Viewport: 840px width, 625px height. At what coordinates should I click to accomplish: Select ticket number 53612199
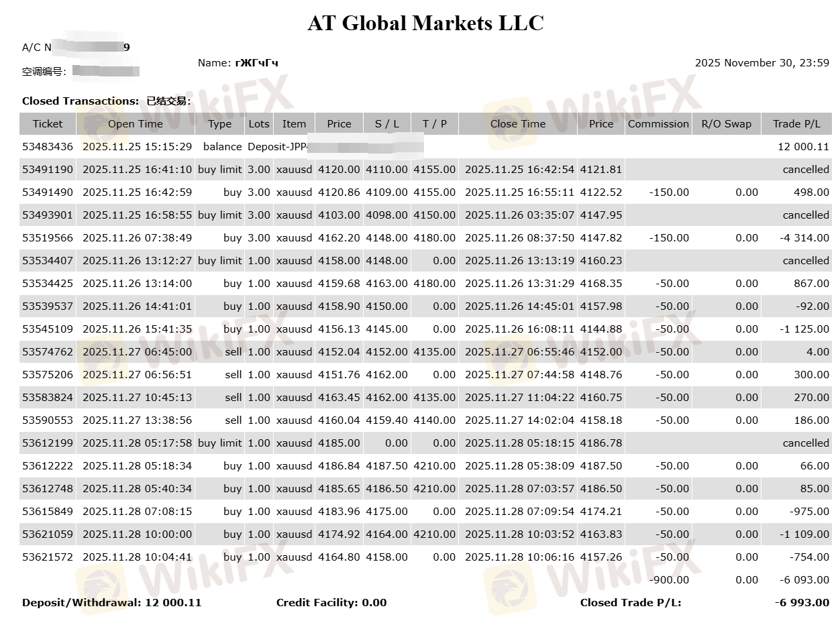(48, 443)
